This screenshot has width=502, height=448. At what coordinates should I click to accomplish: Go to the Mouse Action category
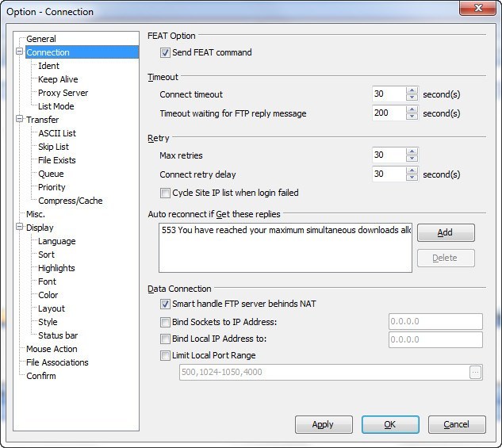(52, 349)
